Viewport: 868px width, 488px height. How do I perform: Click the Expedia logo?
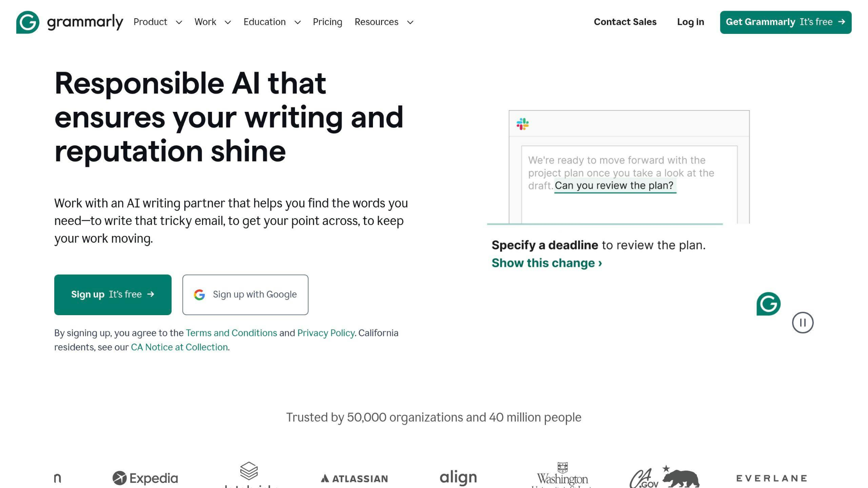click(145, 478)
